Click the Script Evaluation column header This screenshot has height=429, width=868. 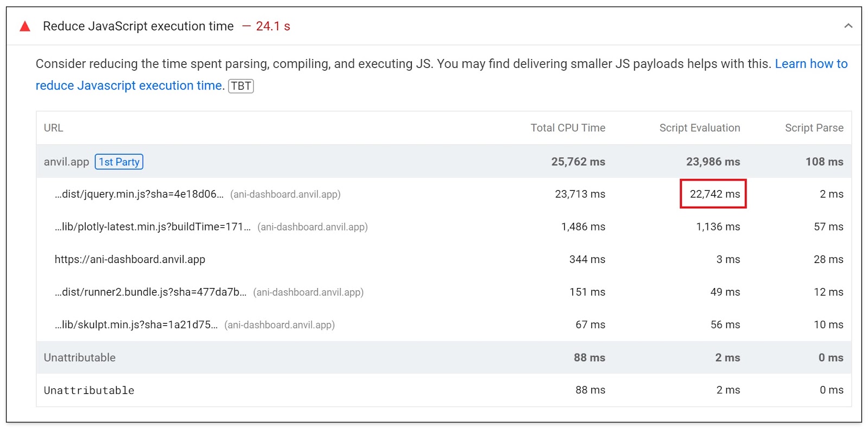700,128
